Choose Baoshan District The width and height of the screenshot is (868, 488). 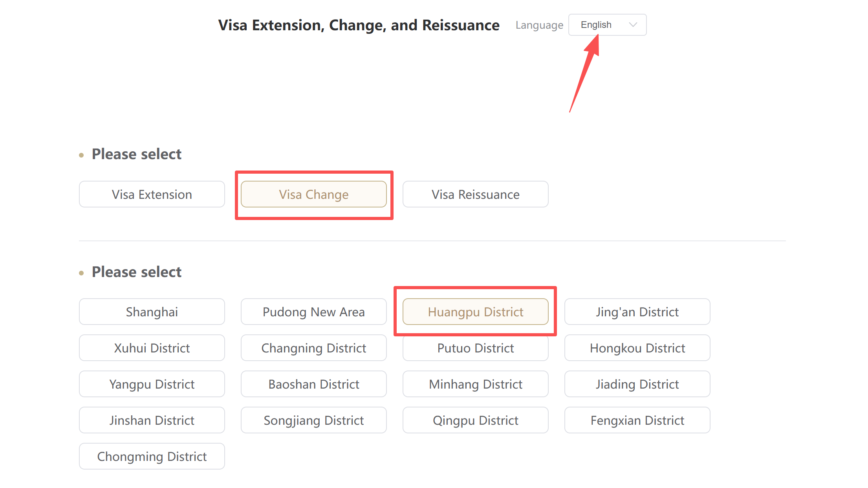tap(314, 384)
